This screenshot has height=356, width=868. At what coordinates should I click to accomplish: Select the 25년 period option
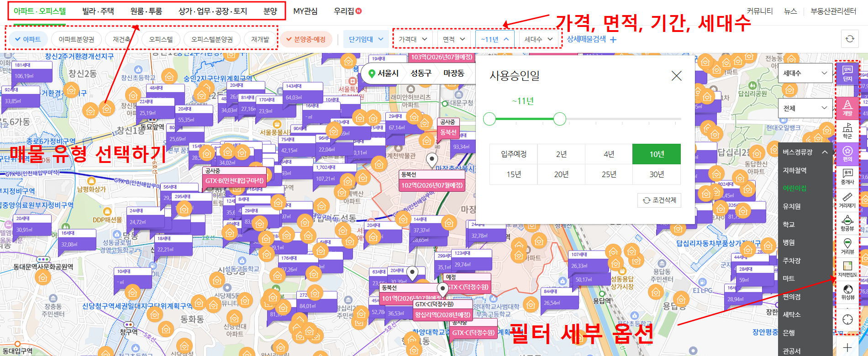pyautogui.click(x=609, y=174)
